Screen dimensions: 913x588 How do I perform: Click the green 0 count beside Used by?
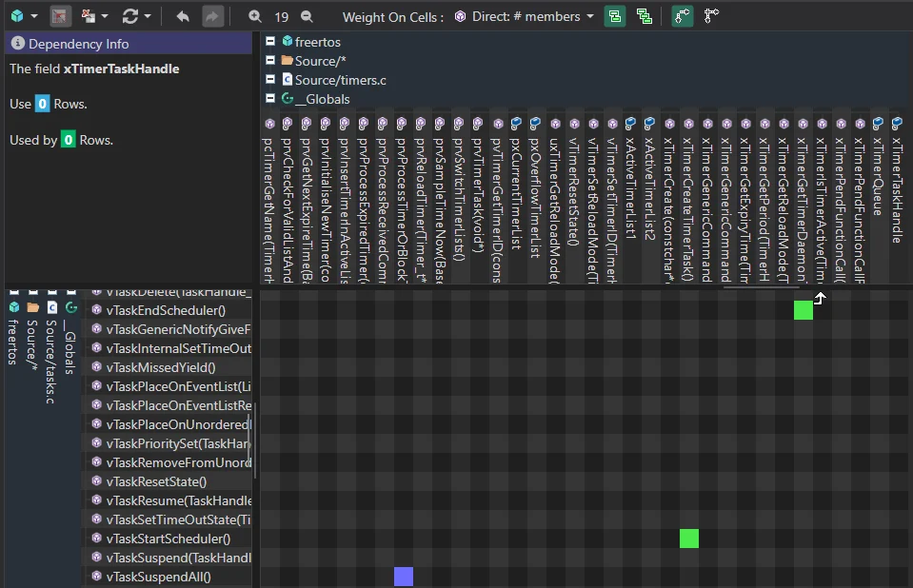point(69,140)
